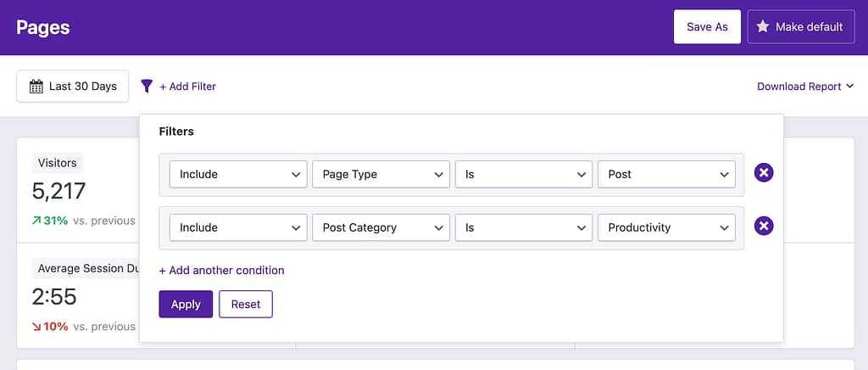
Task: Expand the Page Type dropdown
Action: 381,174
